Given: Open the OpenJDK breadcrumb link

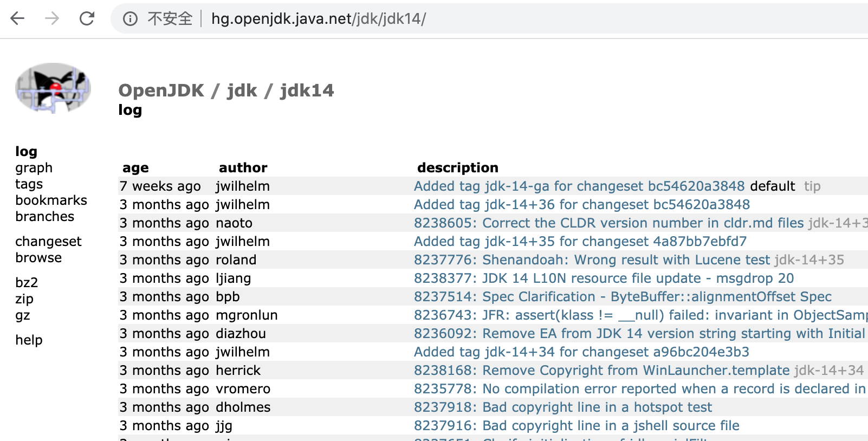Looking at the screenshot, I should click(x=161, y=90).
